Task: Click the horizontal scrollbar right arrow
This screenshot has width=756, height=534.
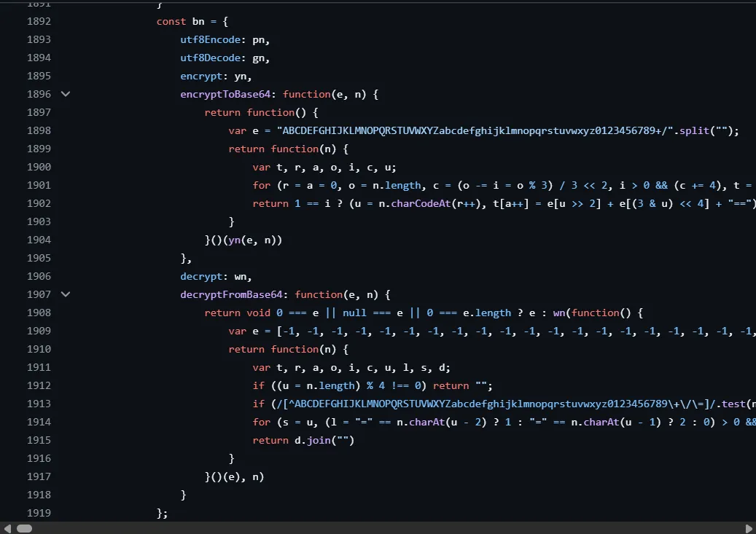Action: click(x=749, y=528)
